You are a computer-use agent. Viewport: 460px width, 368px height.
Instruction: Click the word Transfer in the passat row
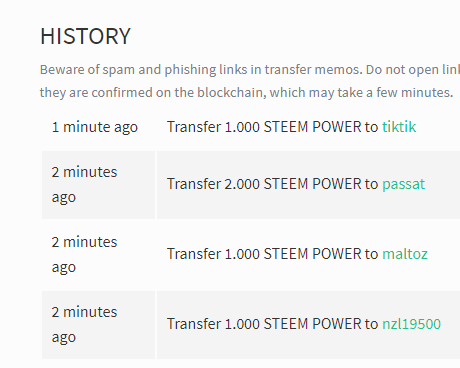point(194,184)
